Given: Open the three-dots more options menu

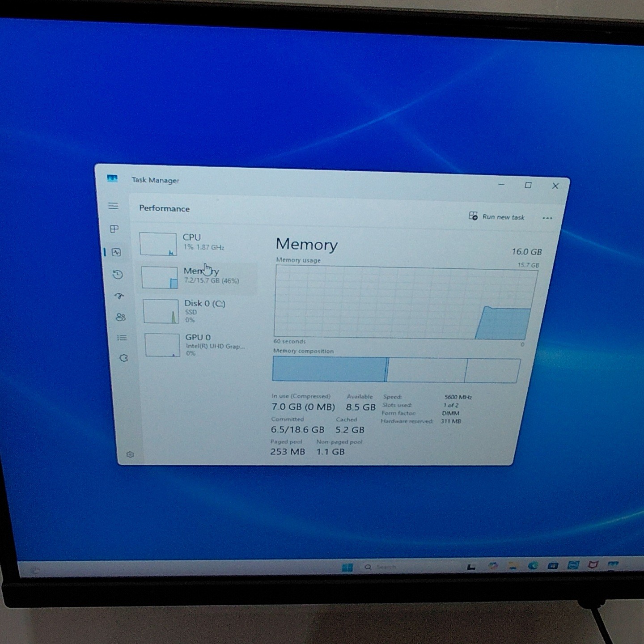Looking at the screenshot, I should [x=547, y=218].
